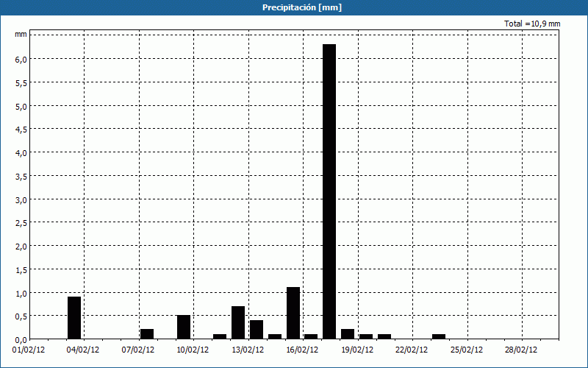Click the y-axis value 5,5

click(x=21, y=83)
